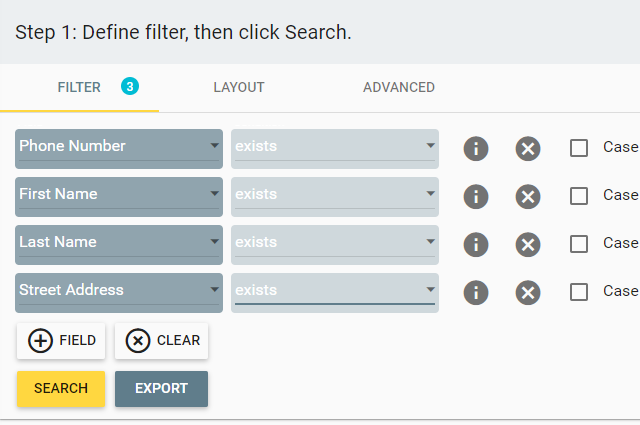
Task: Click the Export button
Action: 161,389
